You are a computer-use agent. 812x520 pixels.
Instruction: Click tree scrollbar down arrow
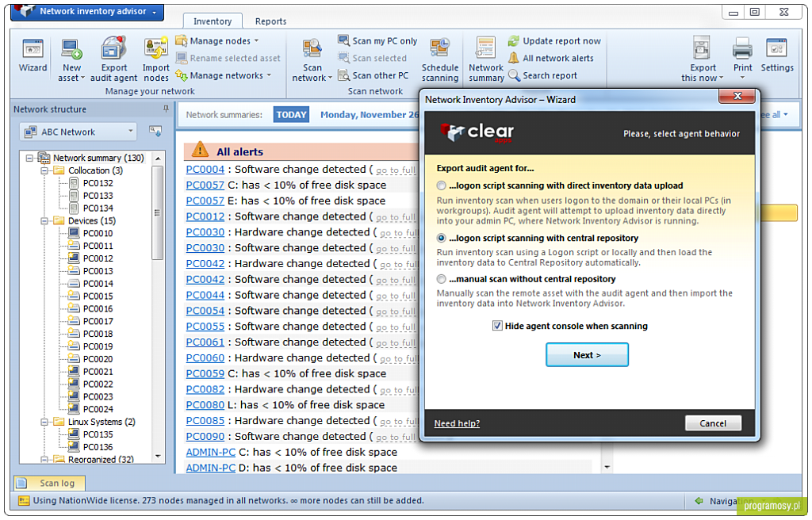(x=158, y=457)
